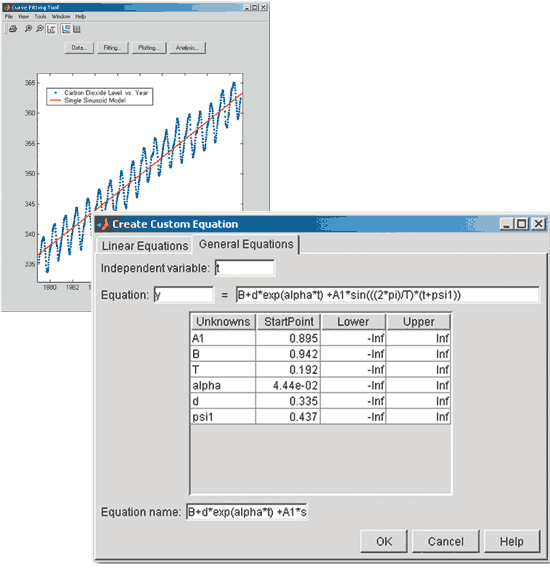The image size is (550, 571).
Task: Click the Plotting... button
Action: (x=149, y=48)
